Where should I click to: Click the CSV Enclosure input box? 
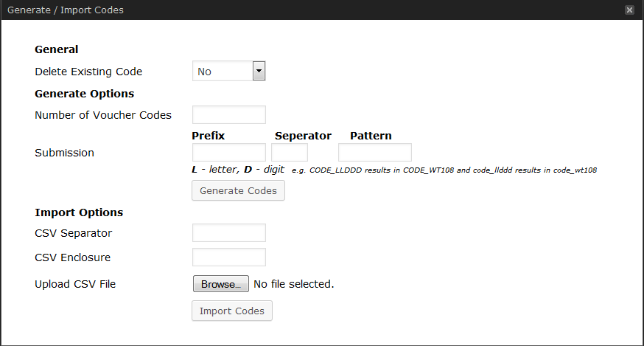228,257
